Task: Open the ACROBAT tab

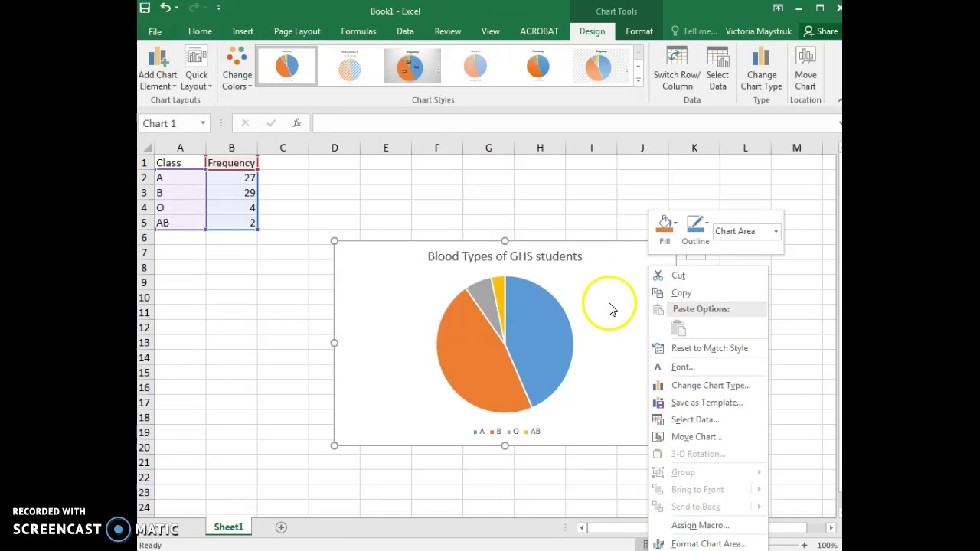Action: click(539, 31)
